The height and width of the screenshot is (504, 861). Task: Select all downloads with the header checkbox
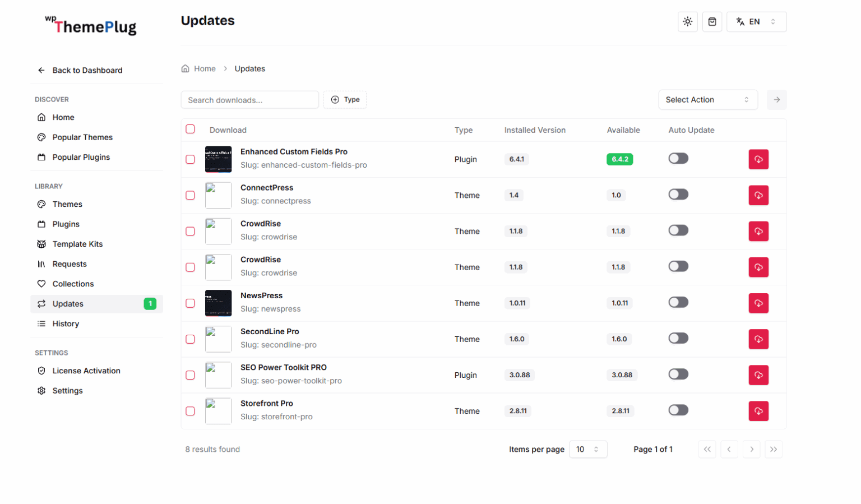click(190, 128)
